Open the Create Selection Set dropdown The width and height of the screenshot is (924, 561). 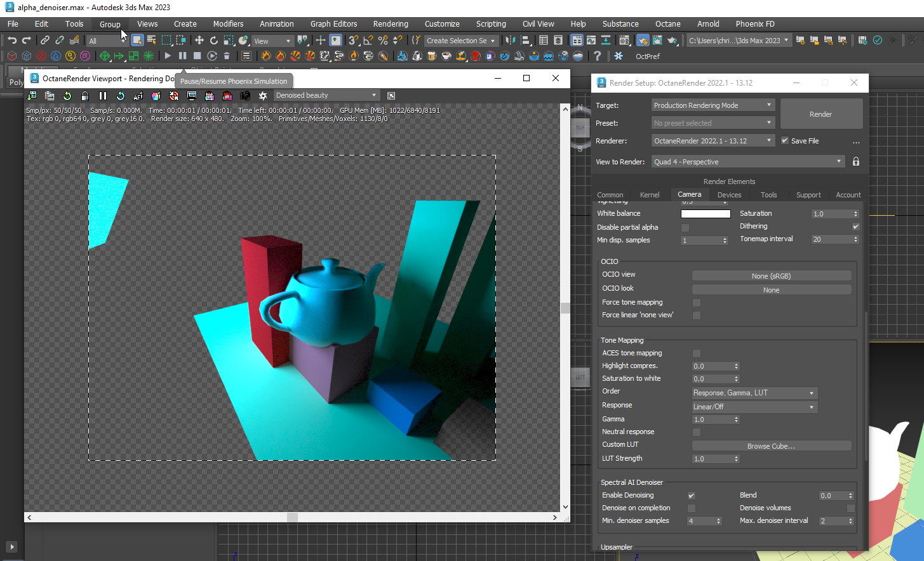(x=461, y=41)
